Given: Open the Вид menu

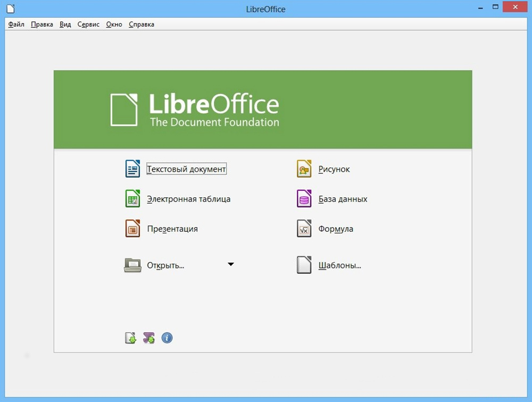Looking at the screenshot, I should [65, 24].
